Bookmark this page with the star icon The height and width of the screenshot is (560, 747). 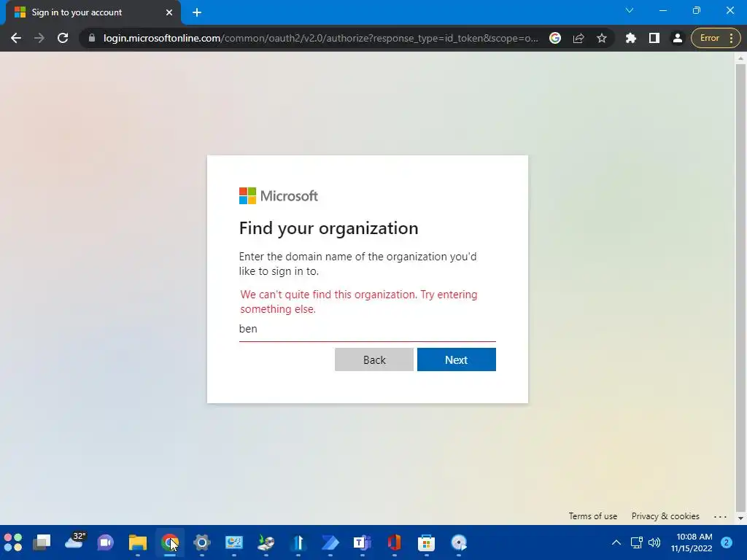(x=602, y=38)
